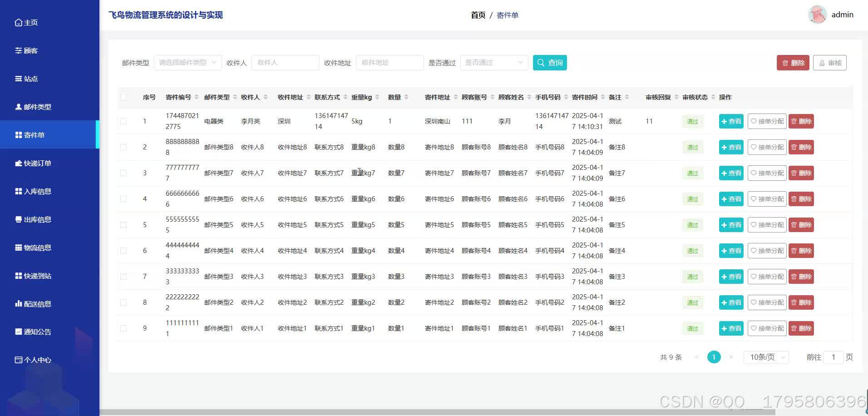Open 入库信息 sidebar entry
The height and width of the screenshot is (416, 868).
[33, 191]
